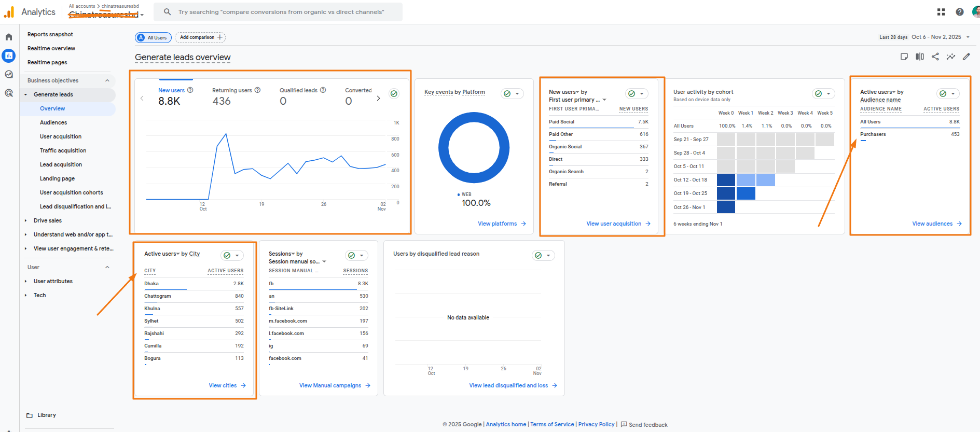The height and width of the screenshot is (432, 980).
Task: Open Lead acquisition report in sidebar
Action: click(x=61, y=164)
